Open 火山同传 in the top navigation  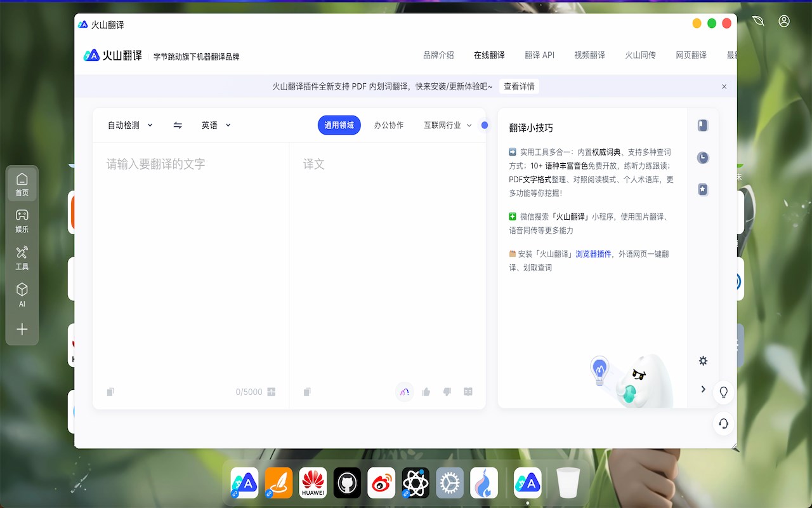(641, 55)
